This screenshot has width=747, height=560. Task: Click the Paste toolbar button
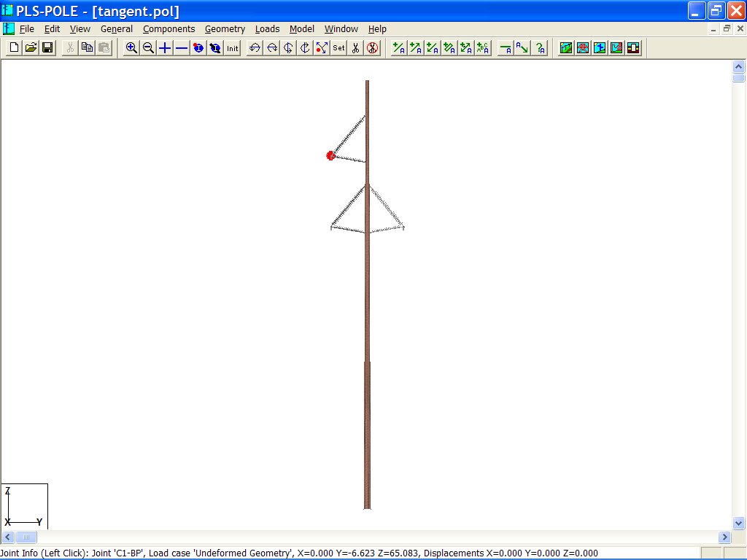pos(104,48)
